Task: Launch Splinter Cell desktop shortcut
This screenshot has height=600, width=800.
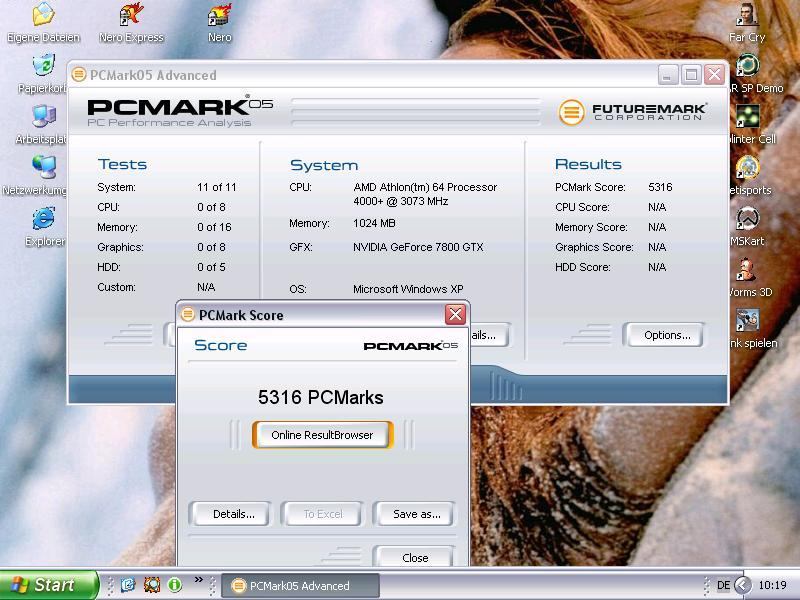Action: point(752,125)
